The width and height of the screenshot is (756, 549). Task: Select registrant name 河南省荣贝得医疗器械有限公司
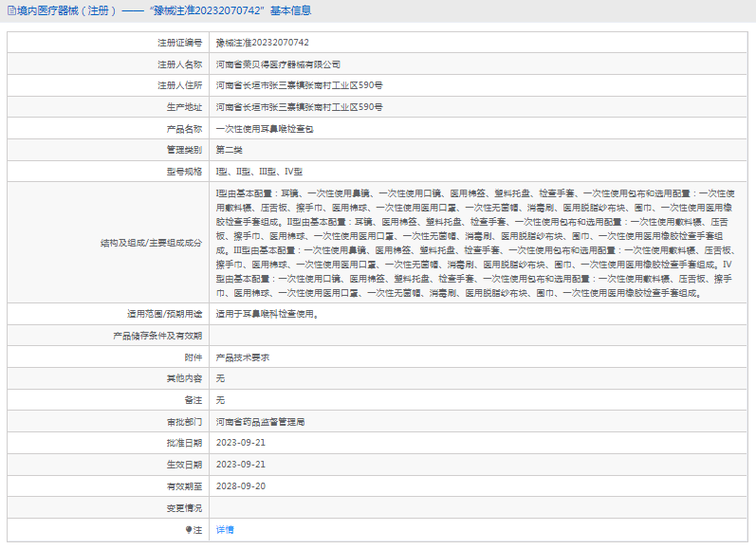coord(278,64)
